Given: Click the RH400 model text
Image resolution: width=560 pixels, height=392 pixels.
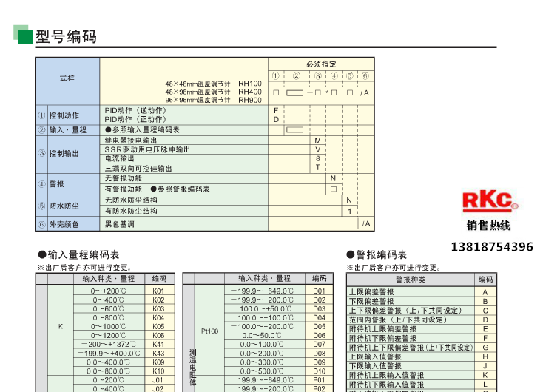Looking at the screenshot, I should [x=250, y=92].
